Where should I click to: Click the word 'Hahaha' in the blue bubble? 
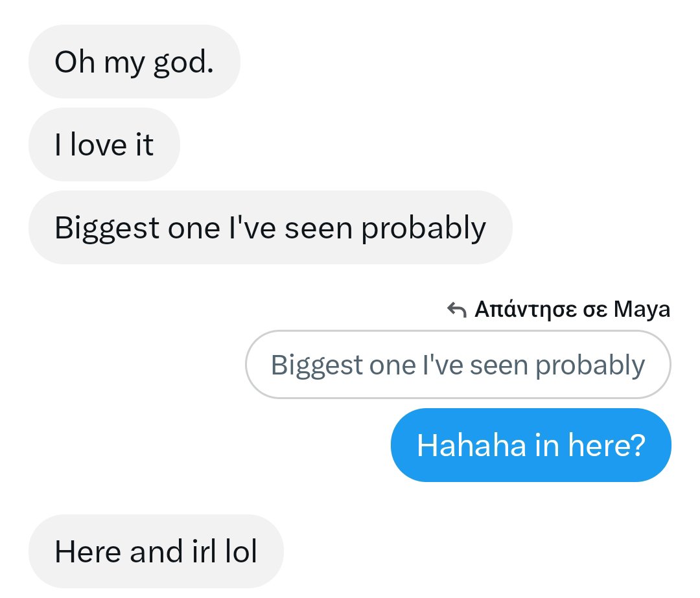tap(471, 445)
